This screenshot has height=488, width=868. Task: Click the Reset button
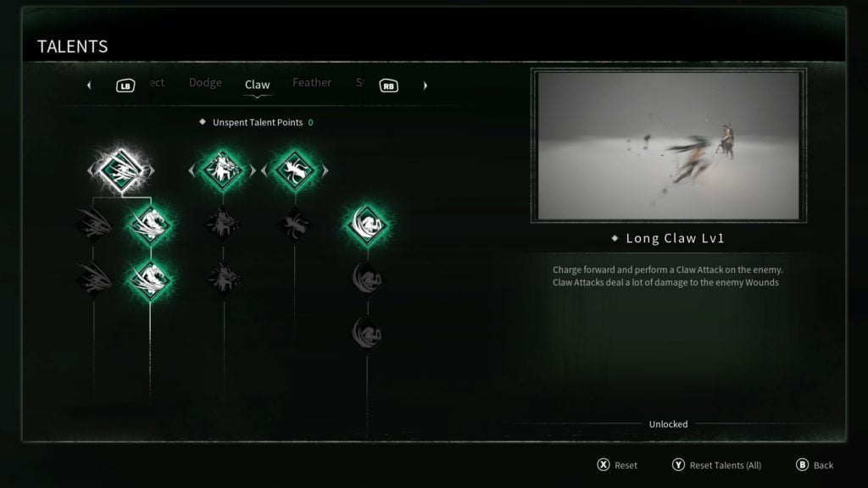click(617, 465)
